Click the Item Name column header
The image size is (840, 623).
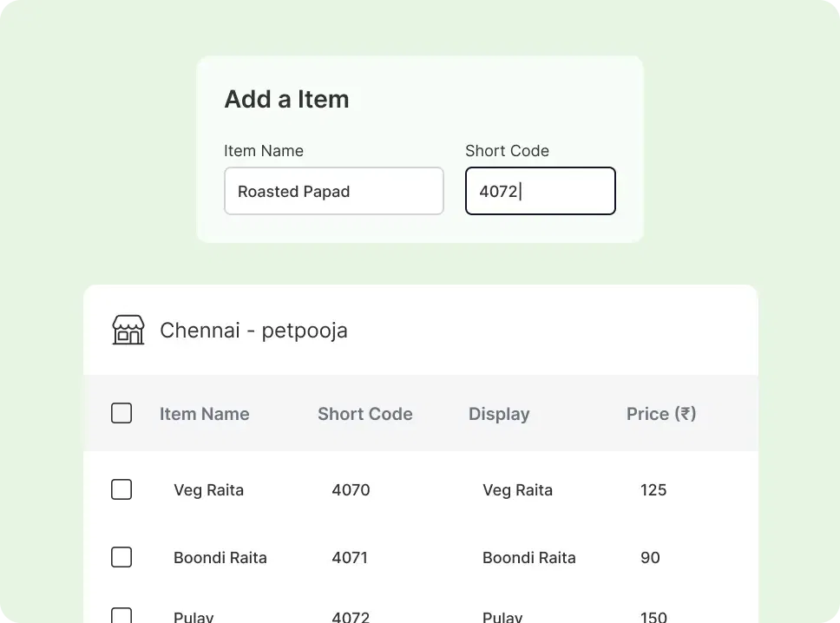(204, 414)
